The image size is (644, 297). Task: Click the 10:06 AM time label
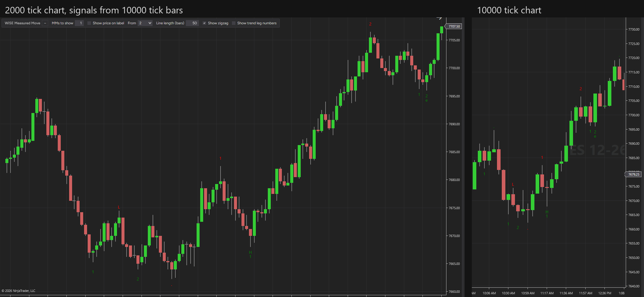coord(489,293)
